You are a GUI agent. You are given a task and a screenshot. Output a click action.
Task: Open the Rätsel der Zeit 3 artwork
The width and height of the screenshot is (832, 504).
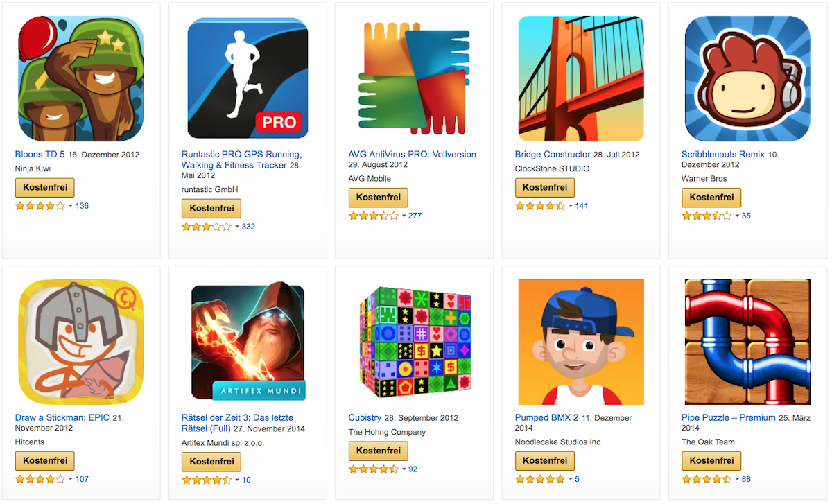point(248,342)
